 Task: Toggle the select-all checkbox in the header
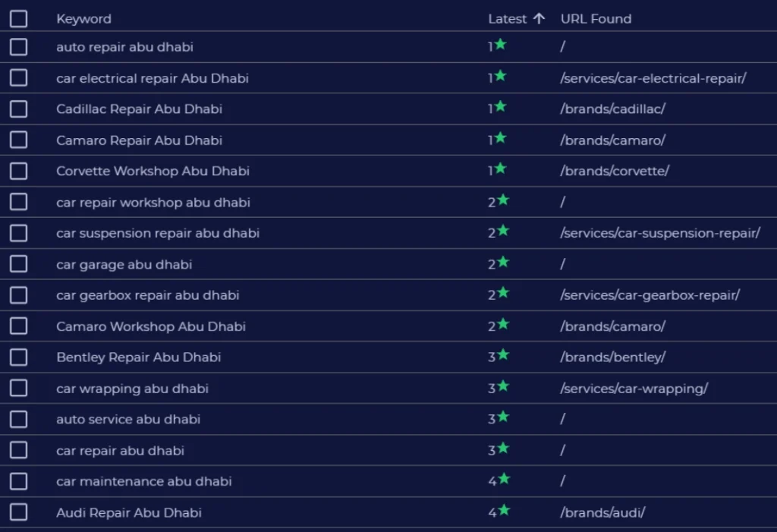(19, 19)
